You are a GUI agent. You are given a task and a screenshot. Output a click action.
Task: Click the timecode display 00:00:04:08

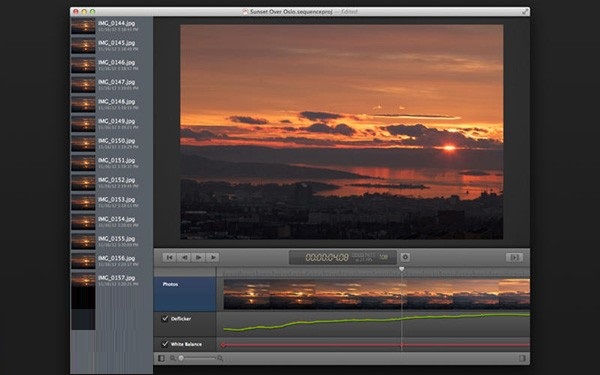tap(327, 258)
